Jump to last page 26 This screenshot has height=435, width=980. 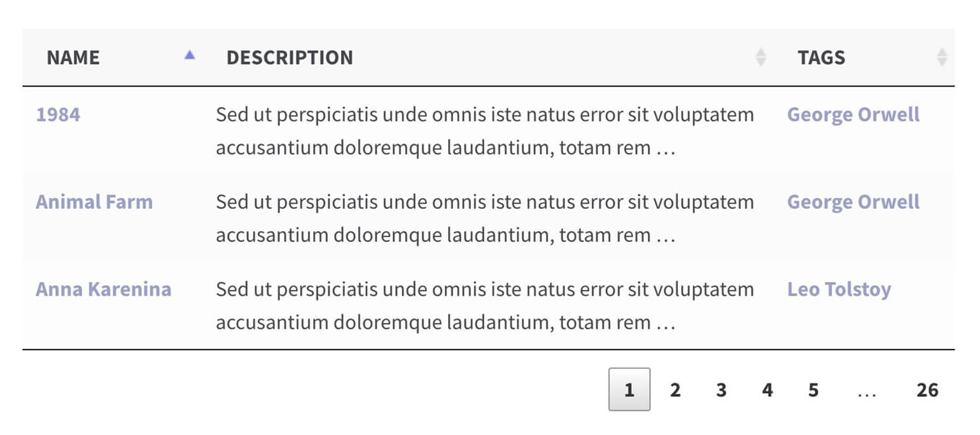point(927,389)
